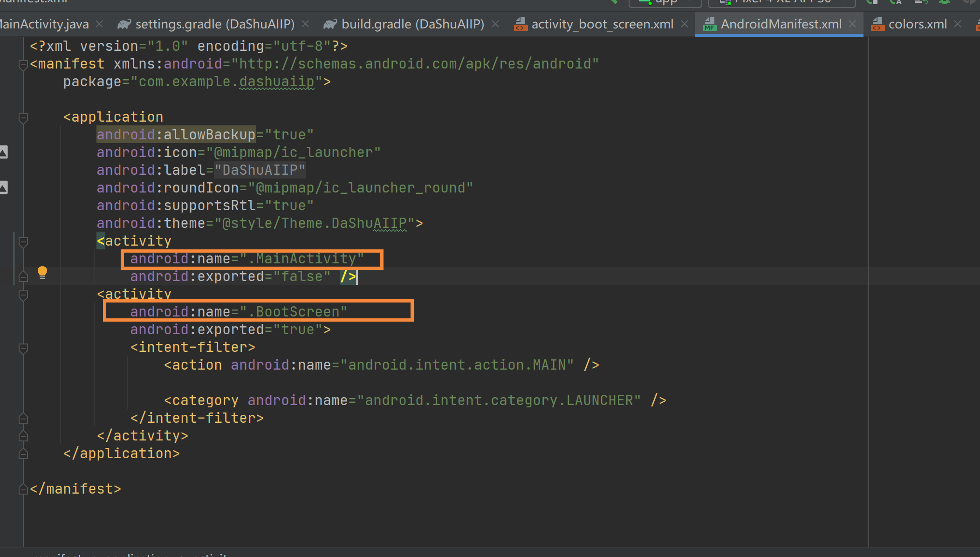Open the app run configuration dropdown

click(665, 2)
